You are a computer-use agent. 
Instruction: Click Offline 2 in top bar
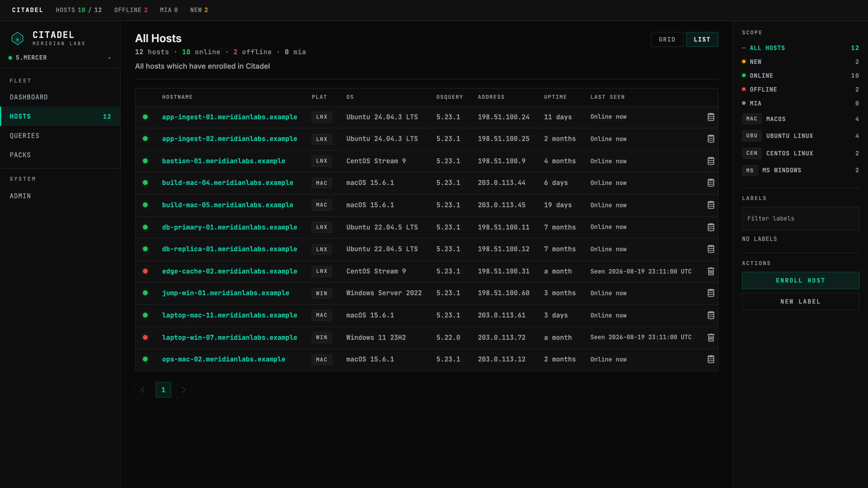point(131,10)
